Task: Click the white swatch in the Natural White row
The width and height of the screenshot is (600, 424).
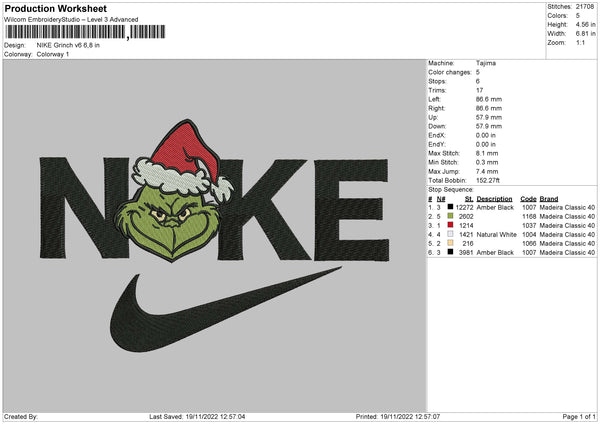Action: (x=450, y=234)
